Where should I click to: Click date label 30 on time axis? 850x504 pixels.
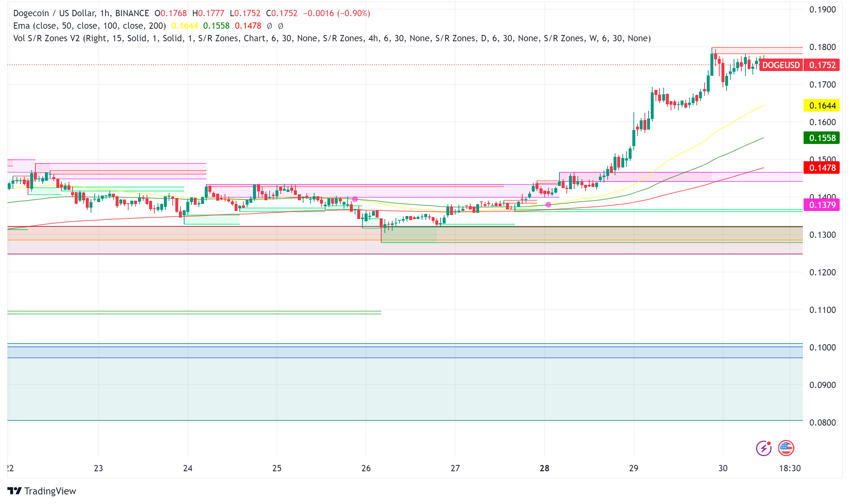pyautogui.click(x=723, y=468)
